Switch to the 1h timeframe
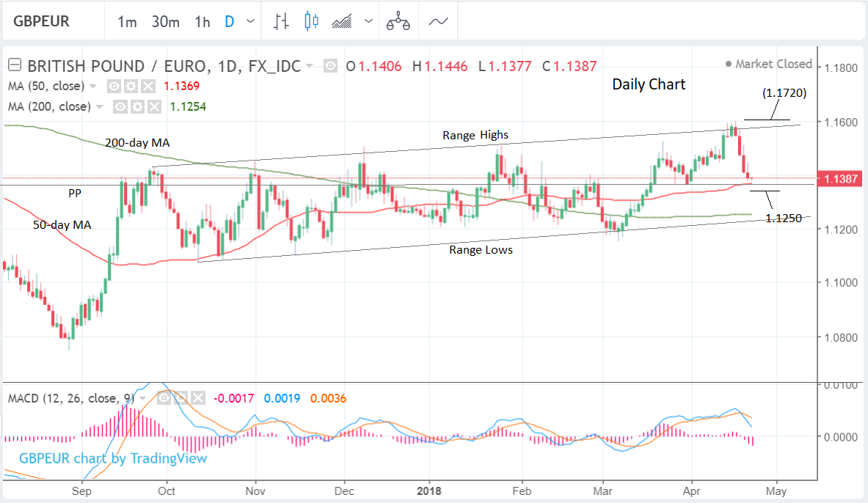 pos(203,21)
